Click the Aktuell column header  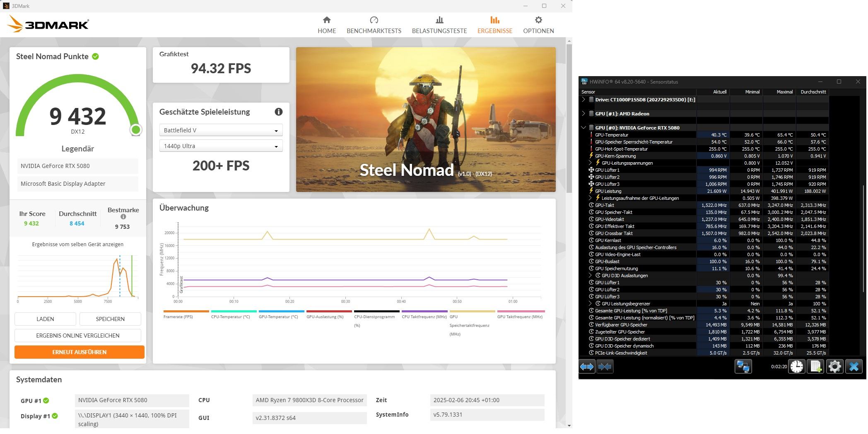tap(713, 92)
